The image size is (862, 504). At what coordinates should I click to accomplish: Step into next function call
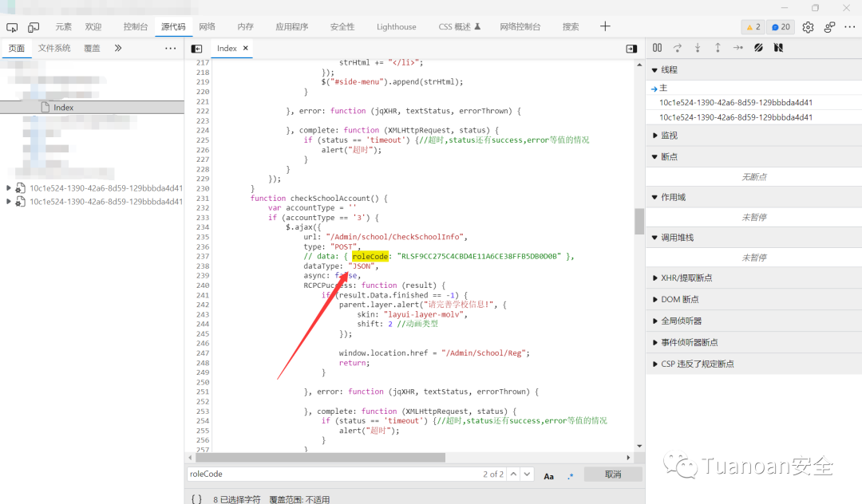(698, 48)
